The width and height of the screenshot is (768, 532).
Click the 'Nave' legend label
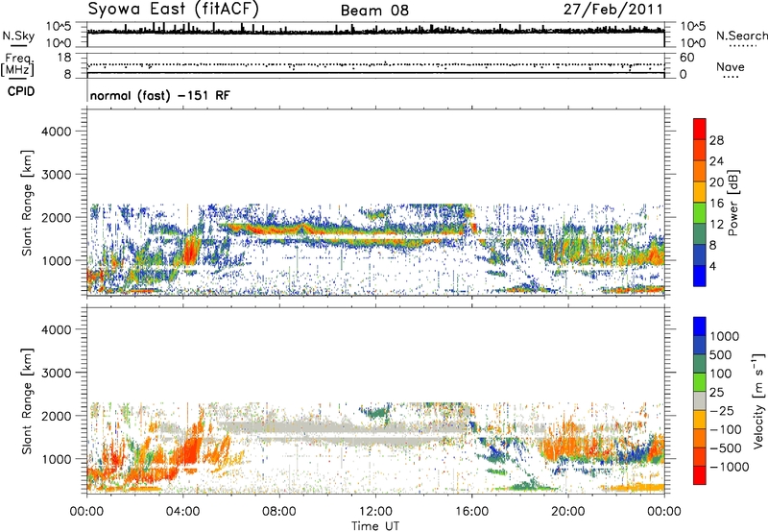coord(731,67)
